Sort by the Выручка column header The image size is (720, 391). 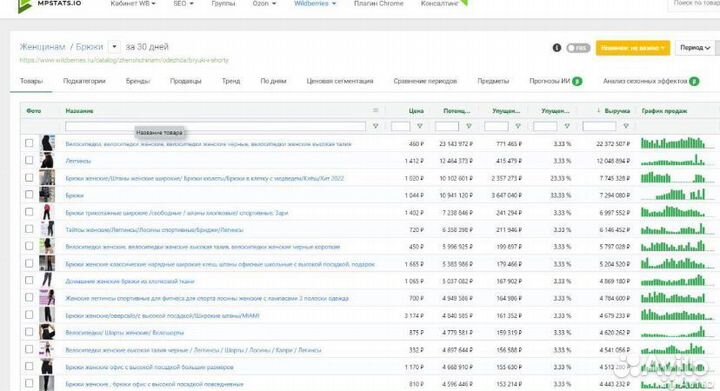pyautogui.click(x=617, y=111)
